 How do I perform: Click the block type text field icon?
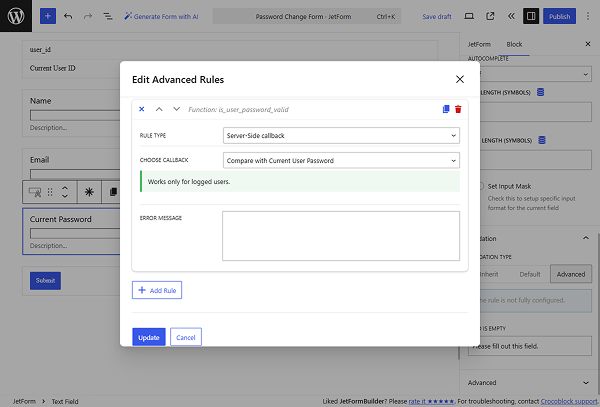point(35,192)
